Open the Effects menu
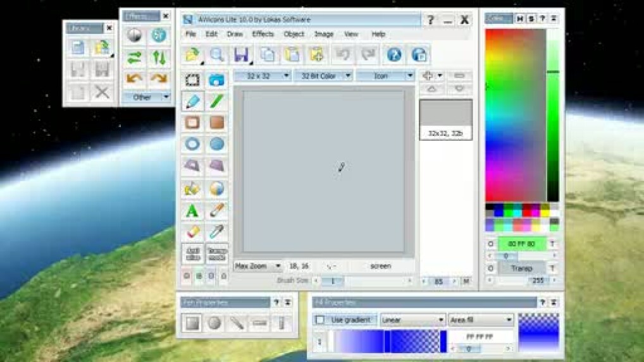644x362 pixels. coord(263,34)
